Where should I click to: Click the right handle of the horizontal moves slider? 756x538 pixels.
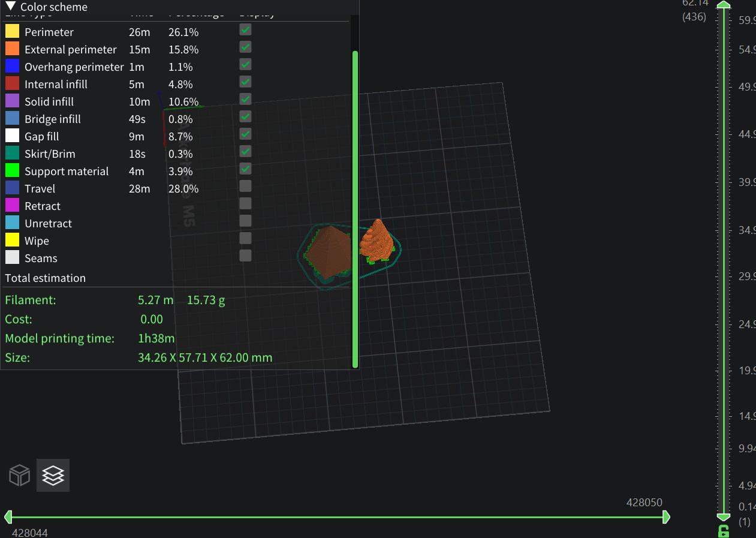[666, 517]
